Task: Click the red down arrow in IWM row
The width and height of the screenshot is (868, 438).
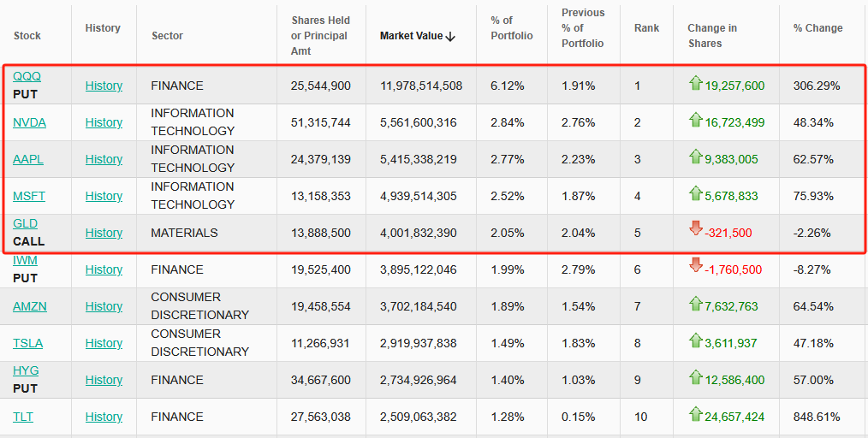Action: click(x=695, y=265)
